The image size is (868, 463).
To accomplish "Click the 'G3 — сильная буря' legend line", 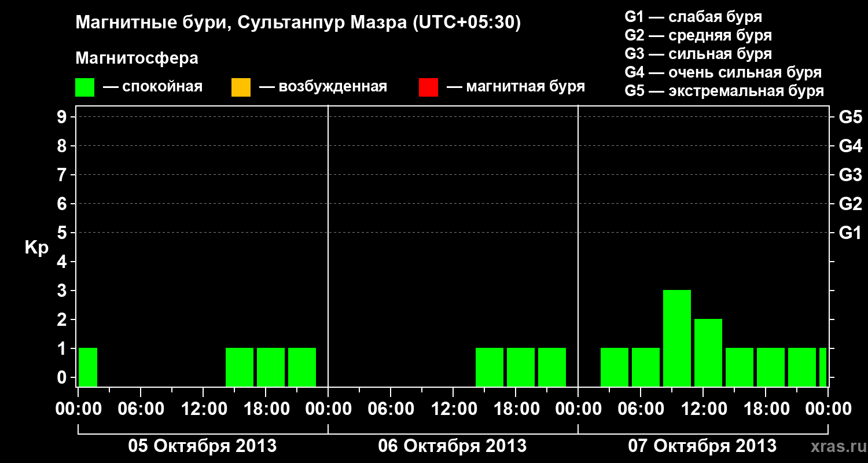I will [x=698, y=54].
